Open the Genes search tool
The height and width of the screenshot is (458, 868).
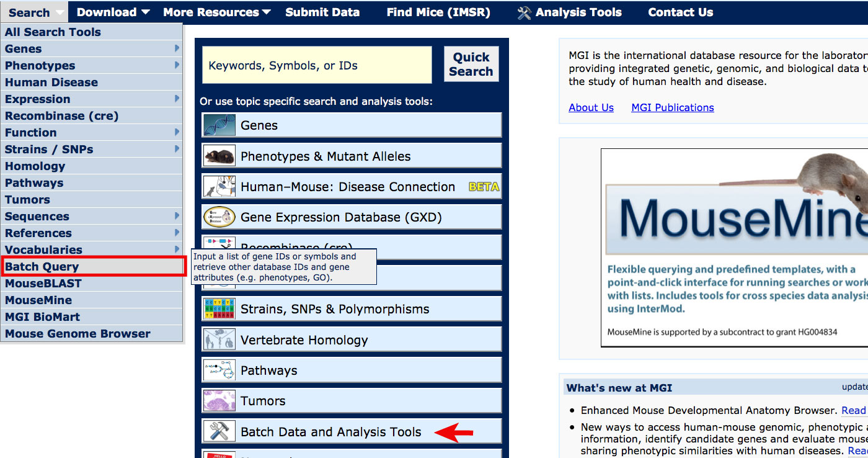pyautogui.click(x=352, y=125)
